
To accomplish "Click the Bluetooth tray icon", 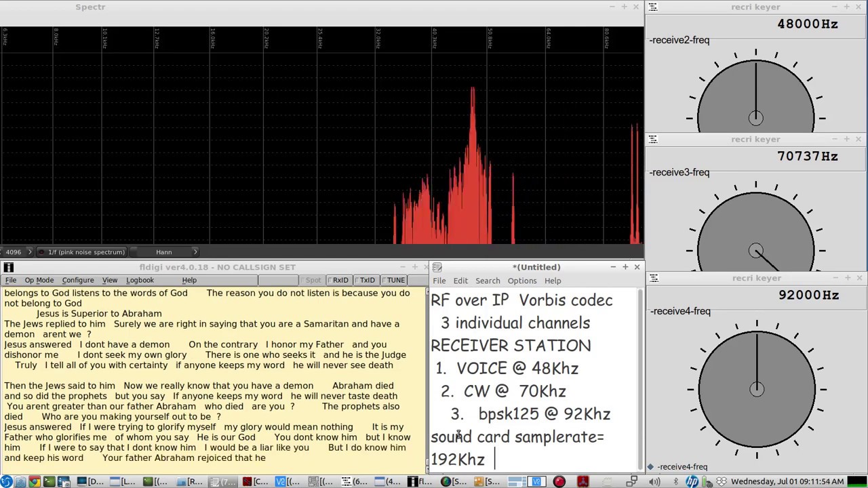I will click(675, 481).
